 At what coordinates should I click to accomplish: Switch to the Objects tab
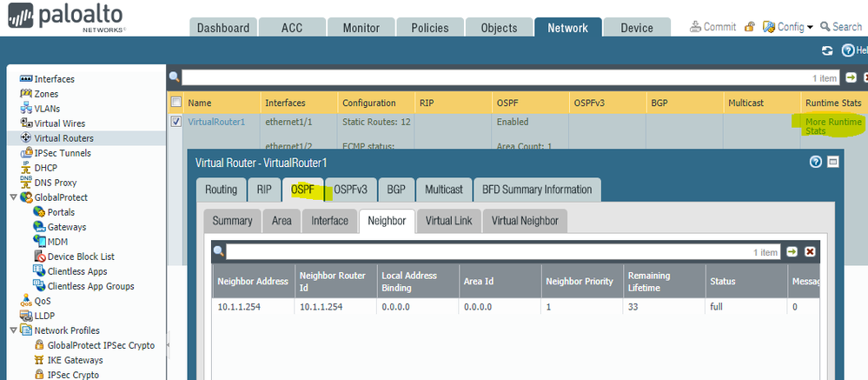point(499,28)
